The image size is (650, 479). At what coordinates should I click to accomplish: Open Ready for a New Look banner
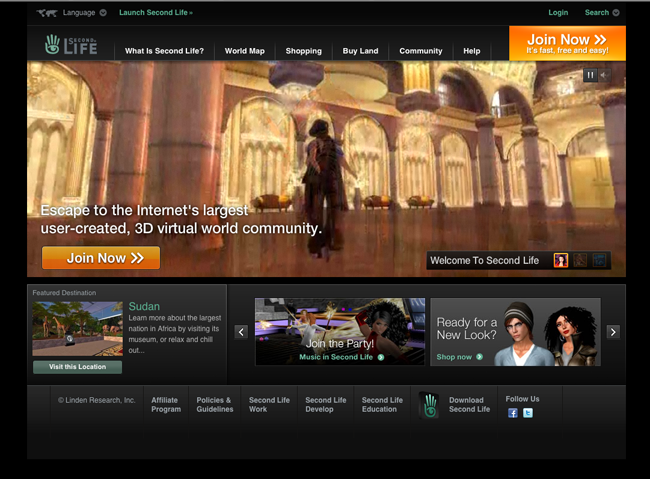[516, 332]
